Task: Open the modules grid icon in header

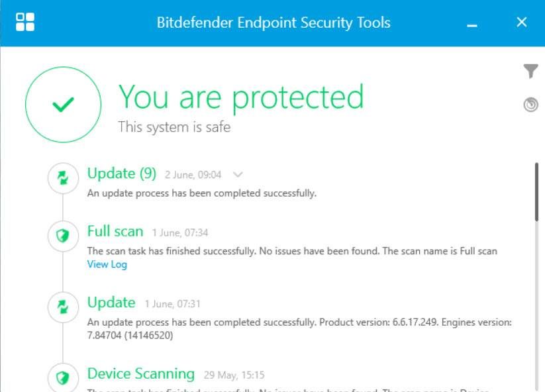Action: [25, 22]
